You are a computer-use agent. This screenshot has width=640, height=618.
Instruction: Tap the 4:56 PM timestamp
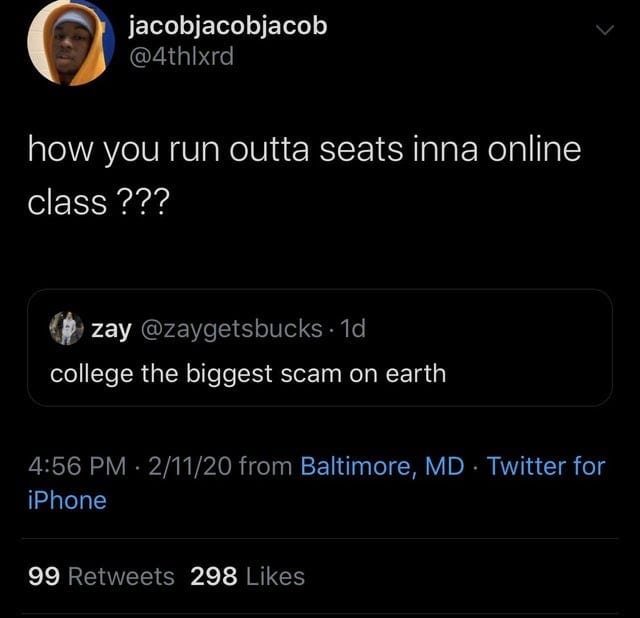click(x=78, y=466)
